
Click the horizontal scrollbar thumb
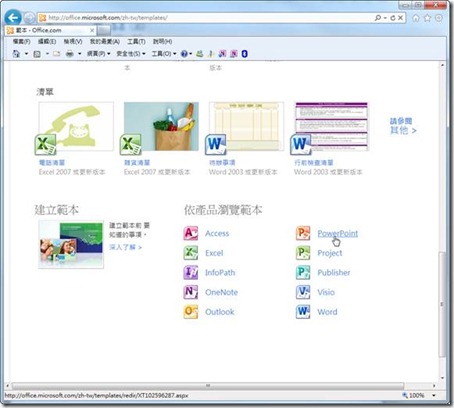[x=208, y=386]
